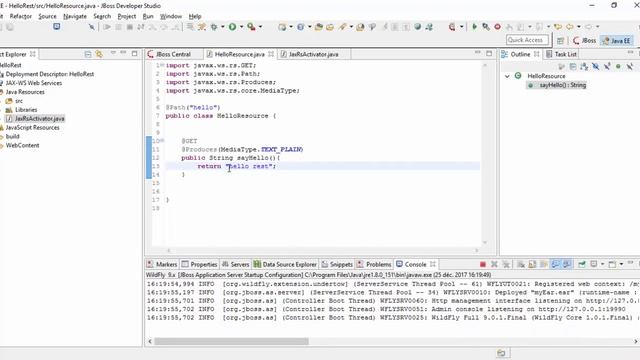640x360 pixels.
Task: Toggle Link with Editor in Project Explorer
Action: point(99,54)
